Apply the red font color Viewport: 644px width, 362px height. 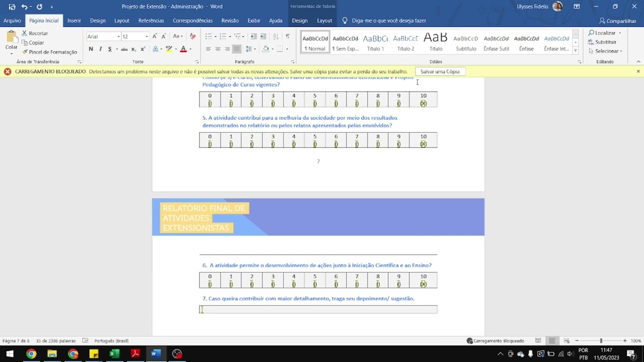pos(183,49)
